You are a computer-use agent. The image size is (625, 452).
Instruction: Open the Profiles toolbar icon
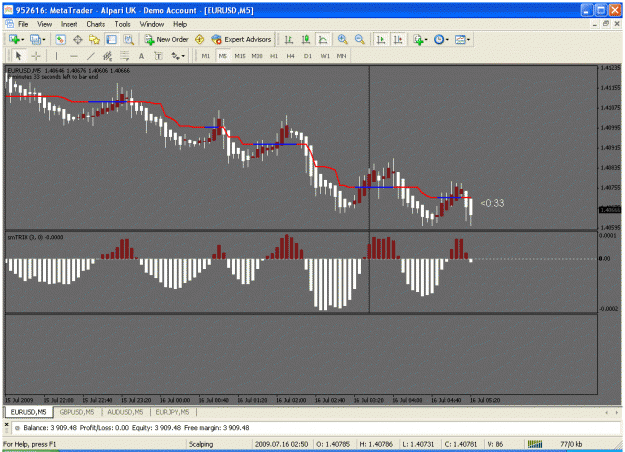pyautogui.click(x=35, y=39)
